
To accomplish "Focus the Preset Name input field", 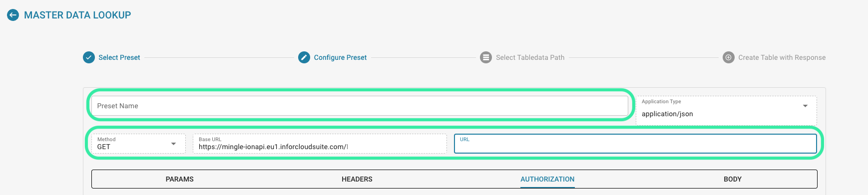I will [360, 106].
